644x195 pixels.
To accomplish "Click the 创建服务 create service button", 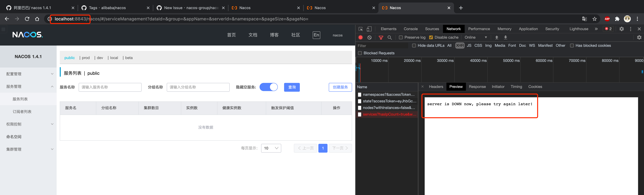I will tap(340, 87).
